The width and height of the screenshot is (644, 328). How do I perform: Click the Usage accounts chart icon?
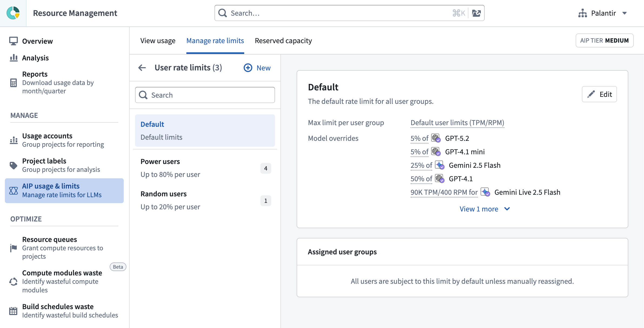14,140
